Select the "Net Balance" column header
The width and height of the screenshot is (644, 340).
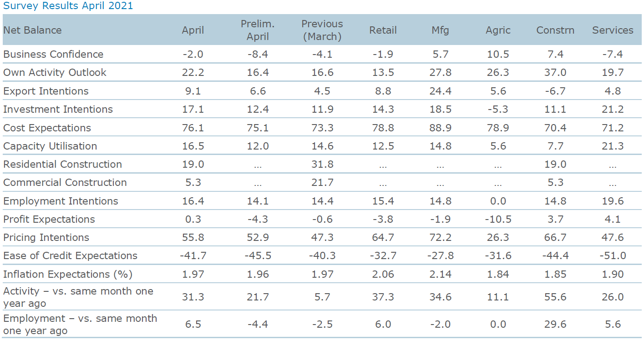point(32,30)
